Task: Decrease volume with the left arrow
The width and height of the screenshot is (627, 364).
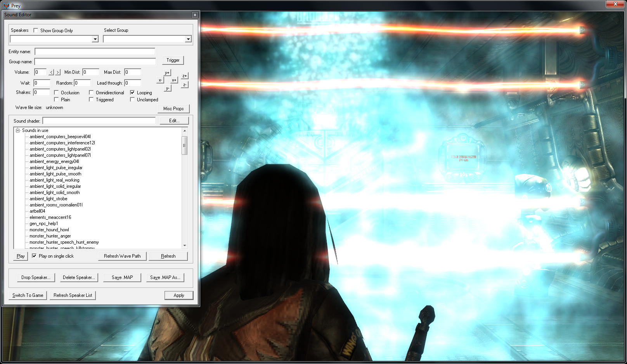Action: 51,72
